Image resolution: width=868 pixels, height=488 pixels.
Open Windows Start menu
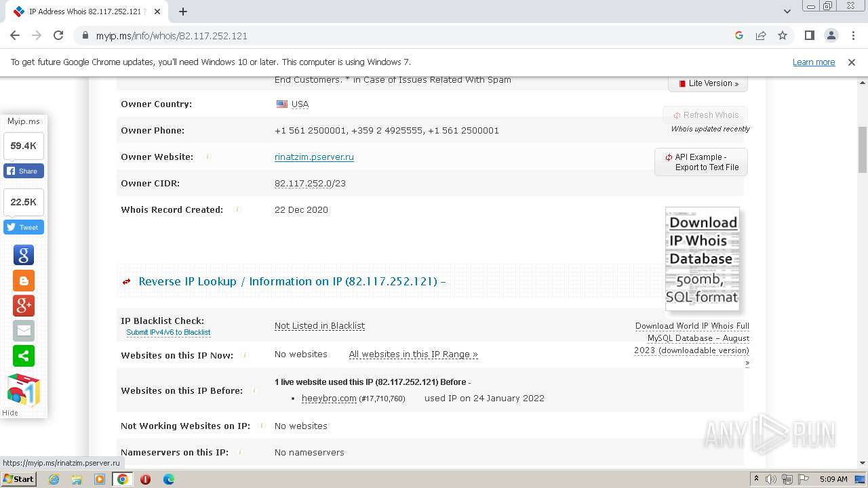[x=19, y=479]
